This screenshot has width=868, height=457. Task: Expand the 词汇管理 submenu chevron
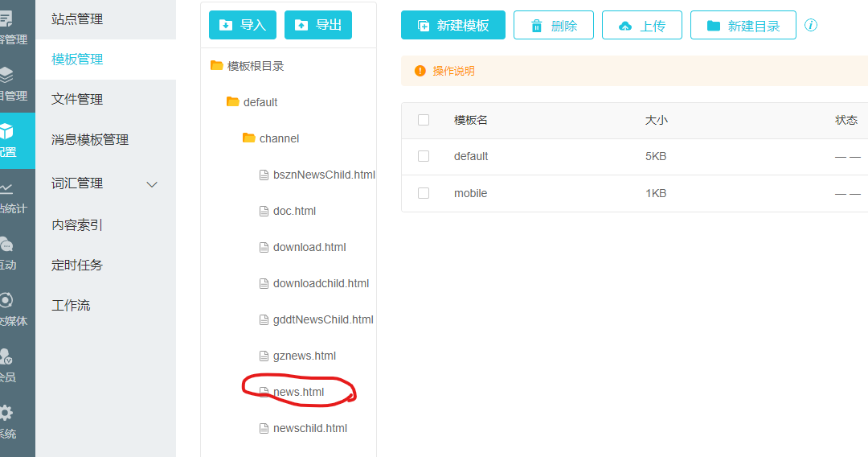[152, 184]
